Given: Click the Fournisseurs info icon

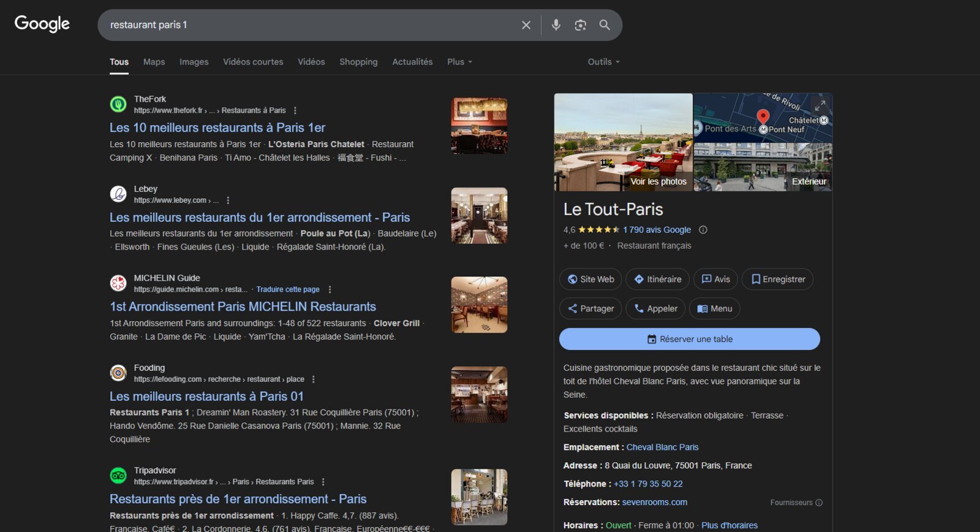Looking at the screenshot, I should click(819, 503).
